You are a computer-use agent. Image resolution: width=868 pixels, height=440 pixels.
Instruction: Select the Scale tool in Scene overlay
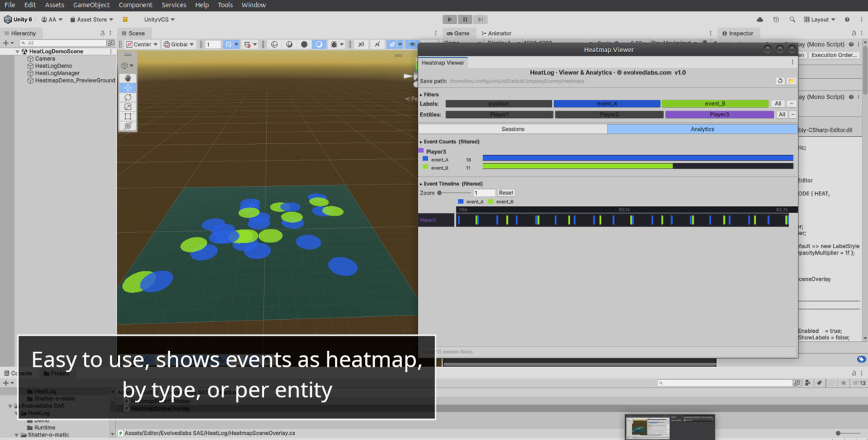(x=128, y=106)
